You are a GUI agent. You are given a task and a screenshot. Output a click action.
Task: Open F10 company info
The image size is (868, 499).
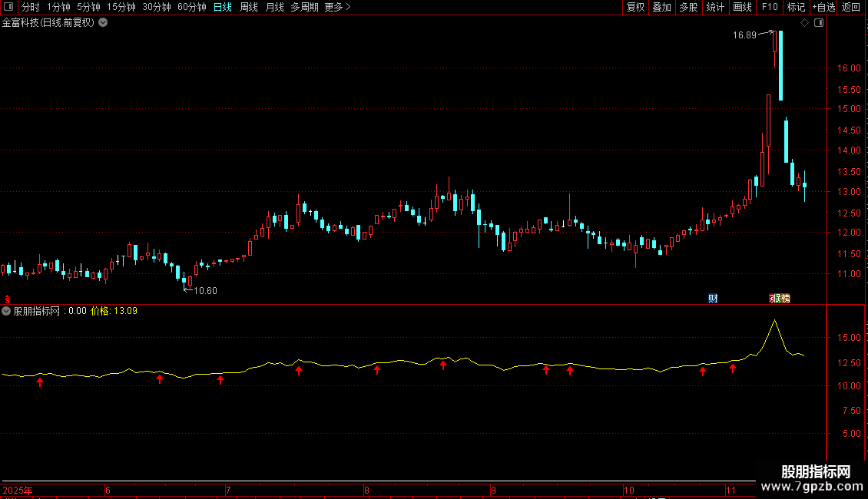(x=770, y=7)
